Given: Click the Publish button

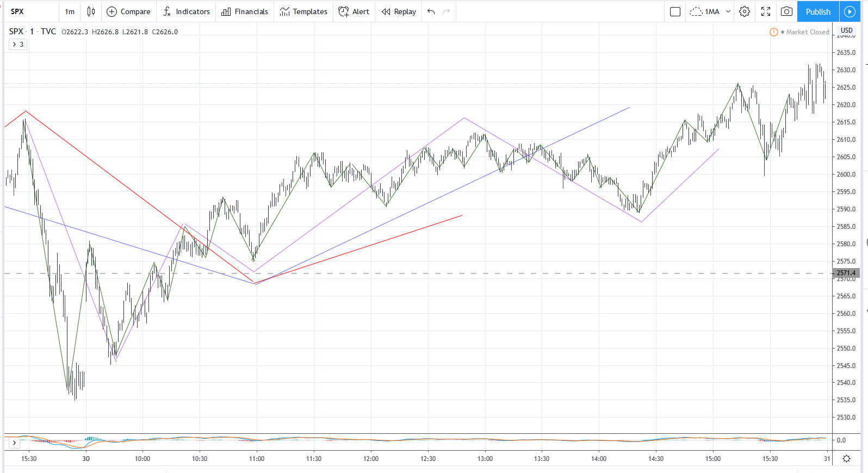Looking at the screenshot, I should pos(818,11).
